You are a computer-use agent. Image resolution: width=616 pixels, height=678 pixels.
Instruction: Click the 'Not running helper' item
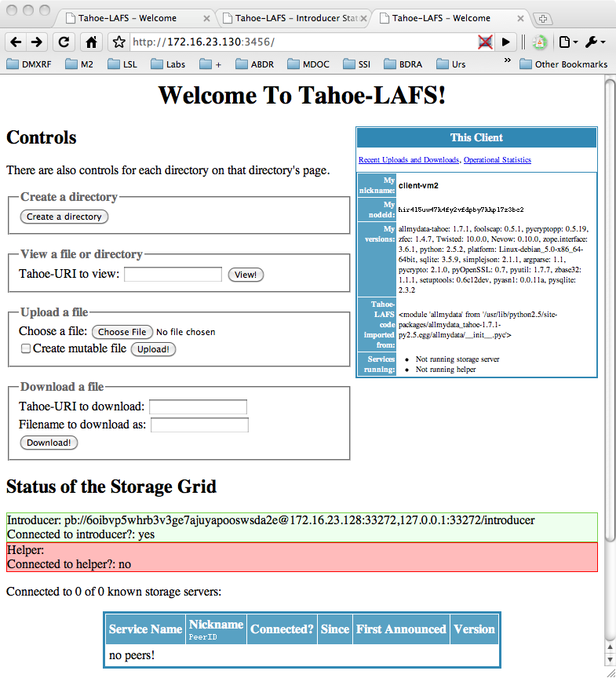tap(446, 370)
